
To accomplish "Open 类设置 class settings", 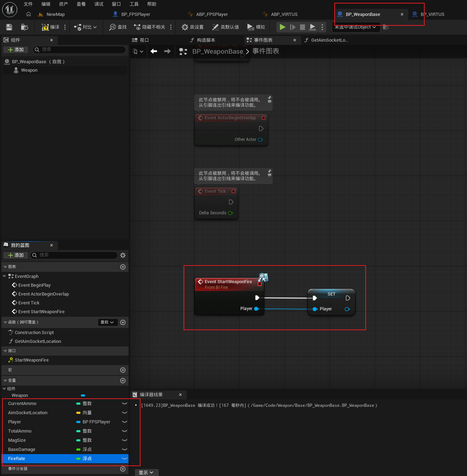I will pos(192,27).
